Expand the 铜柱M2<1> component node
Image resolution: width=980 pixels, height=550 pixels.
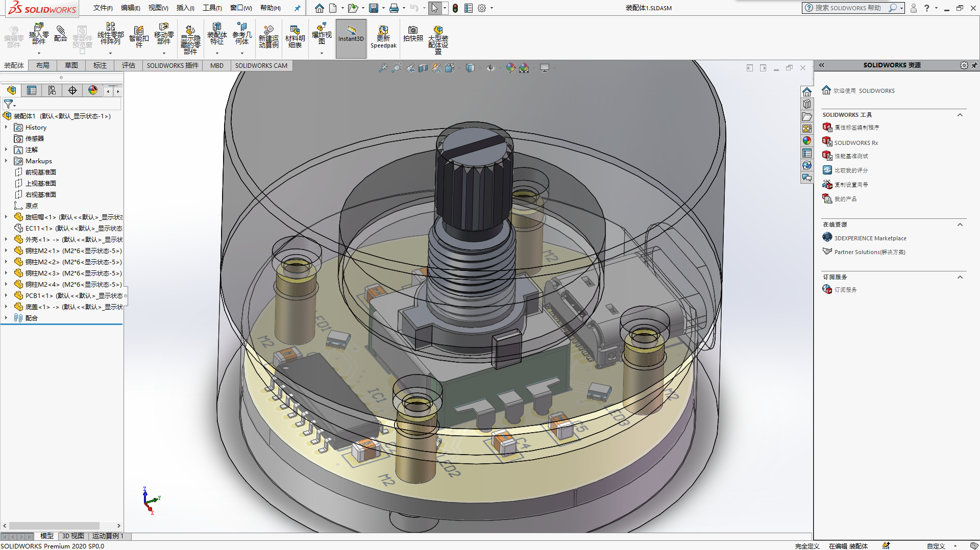click(x=6, y=251)
